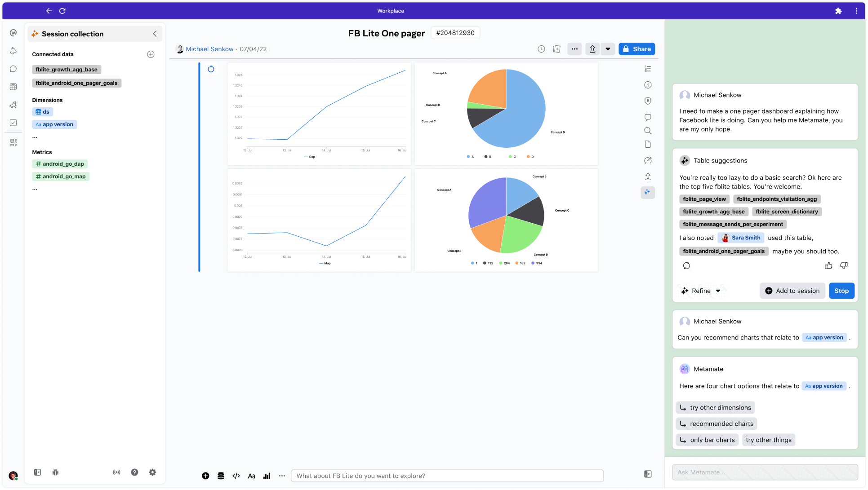Image resolution: width=868 pixels, height=490 pixels.
Task: Toggle the right sidebar panel icon
Action: [x=647, y=474]
